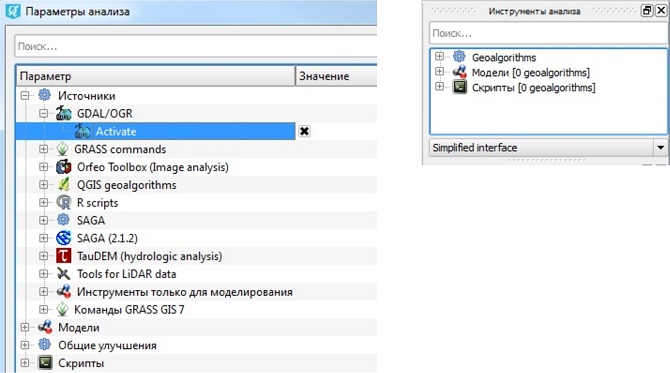The image size is (670, 373).
Task: Click the options dialog search field
Action: pos(196,46)
